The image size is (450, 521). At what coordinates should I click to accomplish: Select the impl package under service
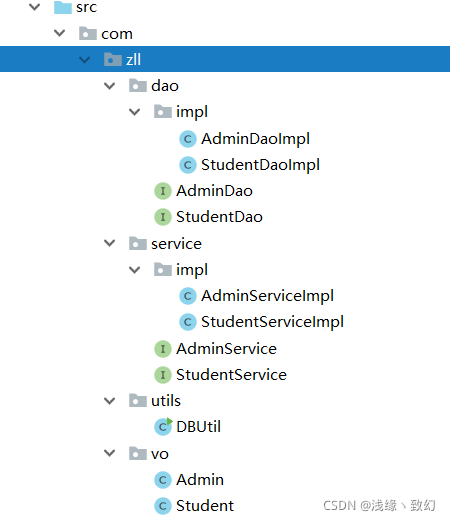coord(192,270)
